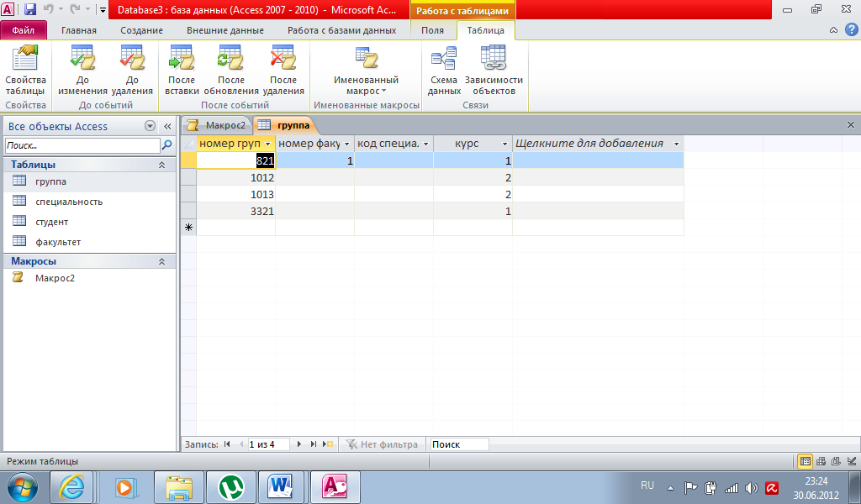Open the код специа. column dropdown

pos(426,144)
